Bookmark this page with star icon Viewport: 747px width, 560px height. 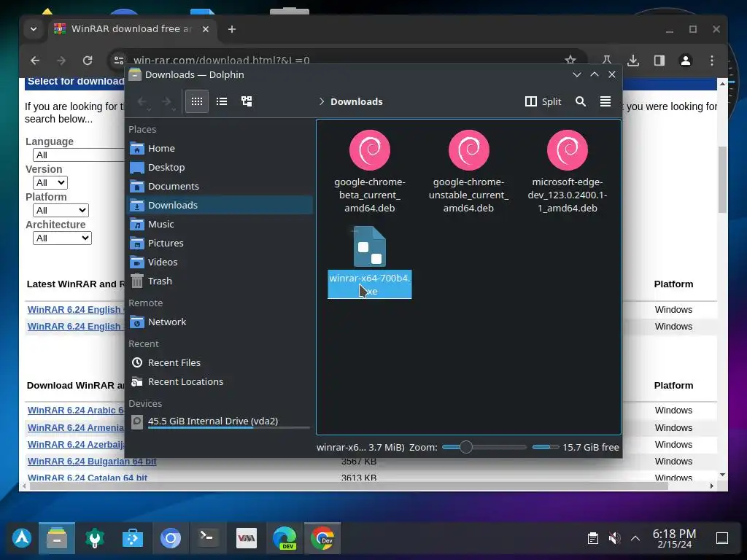click(x=570, y=60)
